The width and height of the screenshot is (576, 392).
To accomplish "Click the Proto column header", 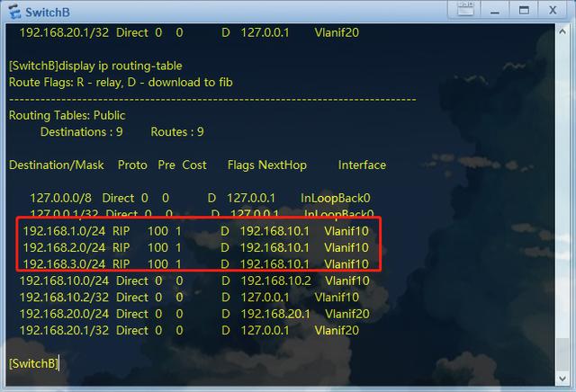I will tap(132, 165).
